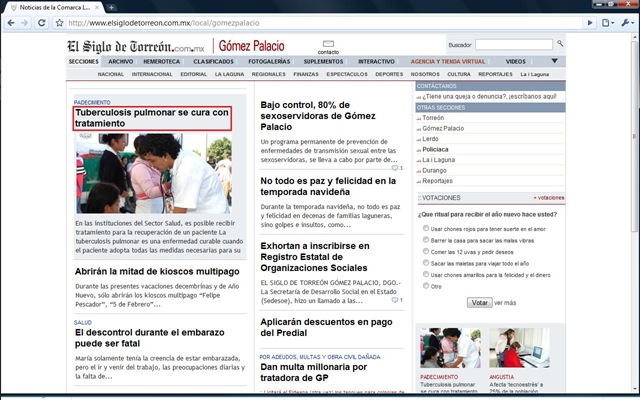Open Reportajes in Otras Secciones sidebar
Screen dimensions: 640x400
tap(437, 181)
